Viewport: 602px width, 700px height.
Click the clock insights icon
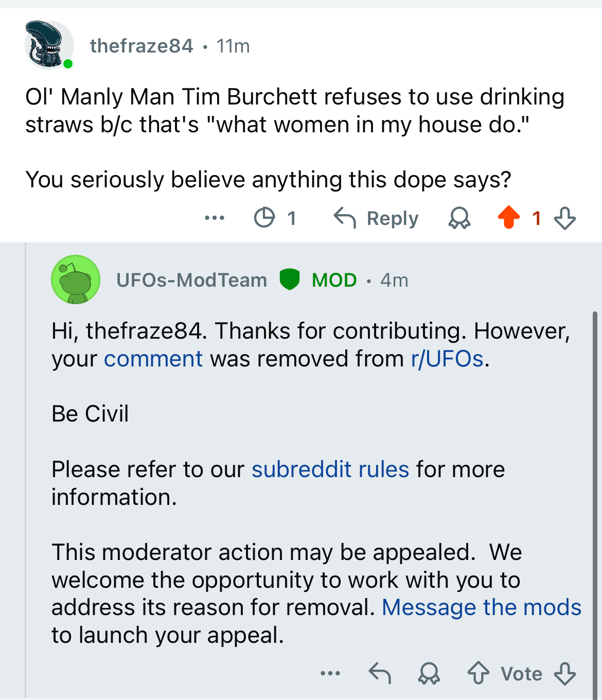point(264,218)
